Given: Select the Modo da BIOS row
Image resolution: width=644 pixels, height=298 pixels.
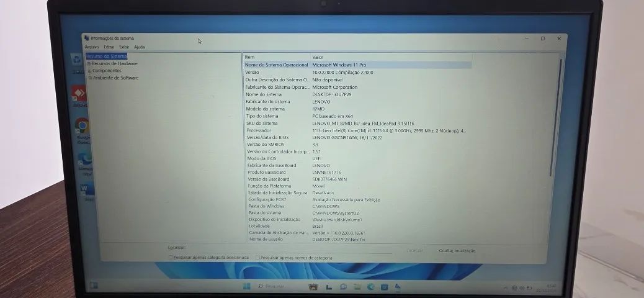Looking at the screenshot, I should coord(357,159).
